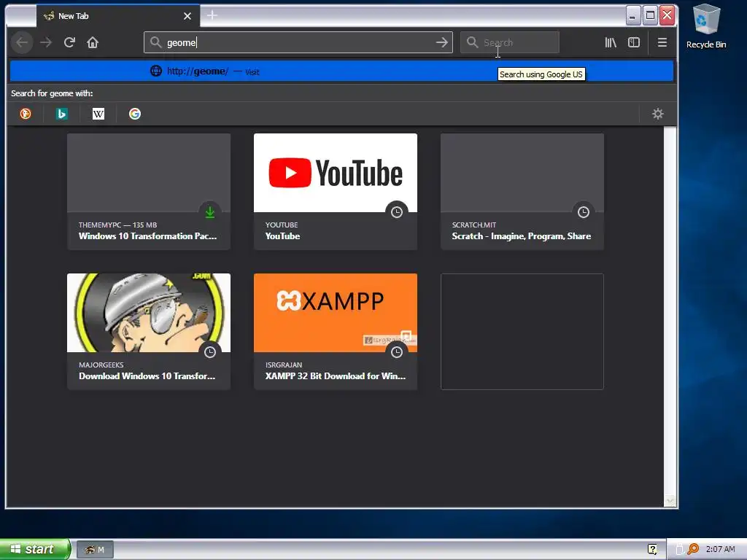Image resolution: width=747 pixels, height=560 pixels.
Task: Click the history clock badge on XAMPP tile
Action: click(x=397, y=352)
